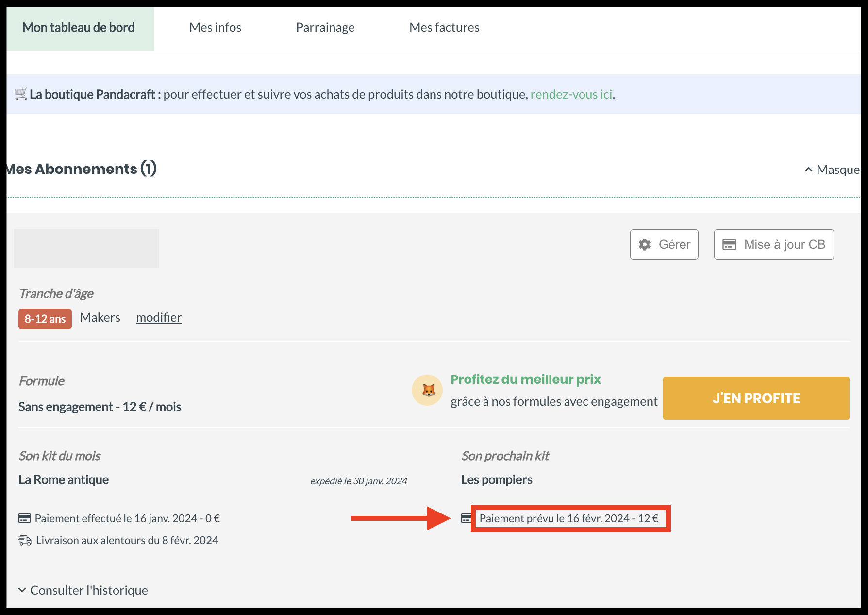The height and width of the screenshot is (615, 868).
Task: Switch to the Mes infos tab
Action: [215, 28]
